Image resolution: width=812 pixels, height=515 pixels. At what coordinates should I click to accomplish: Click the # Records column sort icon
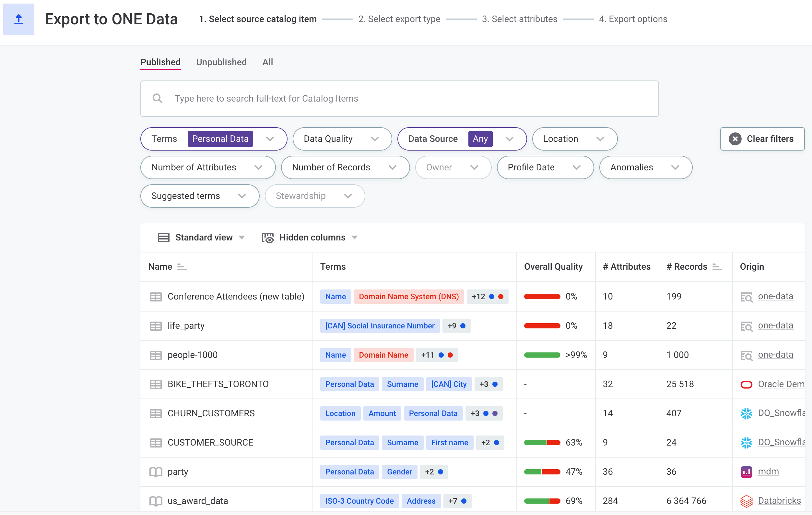717,267
